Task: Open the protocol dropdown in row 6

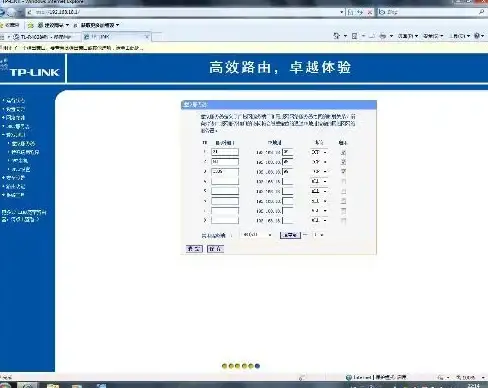Action: (319, 201)
